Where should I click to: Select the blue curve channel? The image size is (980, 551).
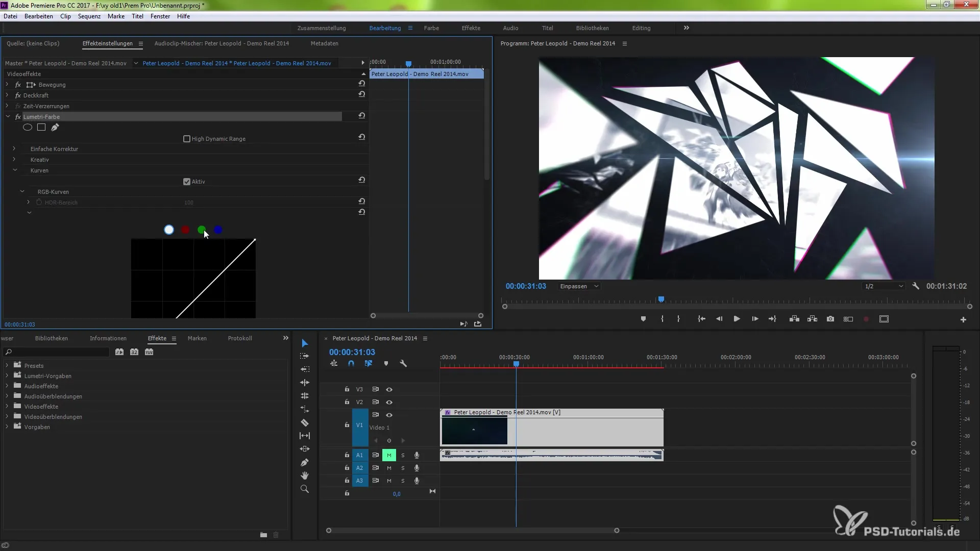tap(218, 230)
